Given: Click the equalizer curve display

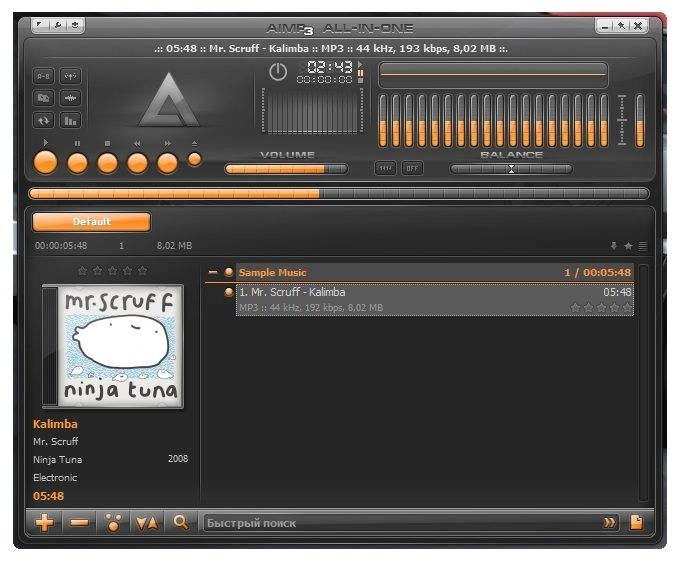Looking at the screenshot, I should (x=493, y=75).
